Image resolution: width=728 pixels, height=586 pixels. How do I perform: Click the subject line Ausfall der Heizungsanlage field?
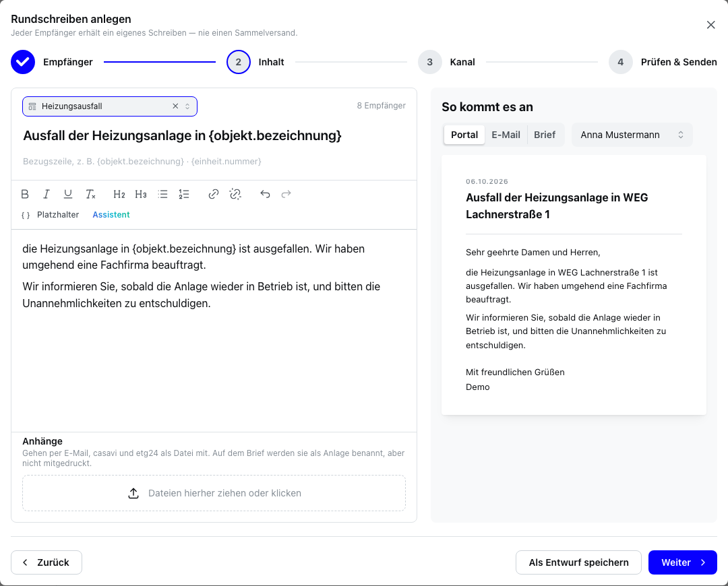coord(214,135)
